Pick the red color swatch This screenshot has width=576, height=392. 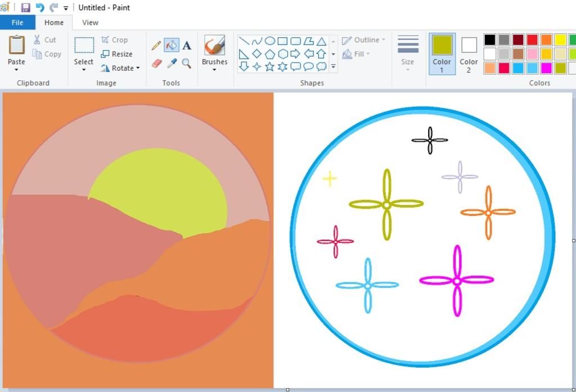tap(532, 40)
